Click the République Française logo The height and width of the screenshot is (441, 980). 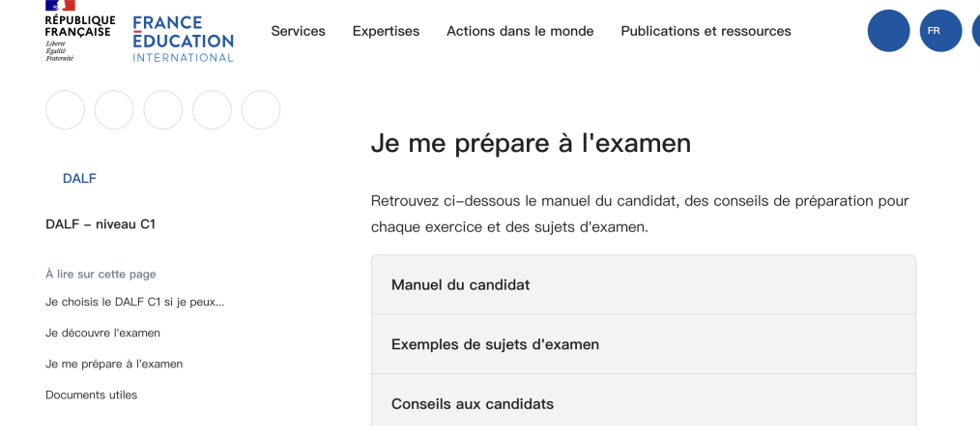[79, 32]
